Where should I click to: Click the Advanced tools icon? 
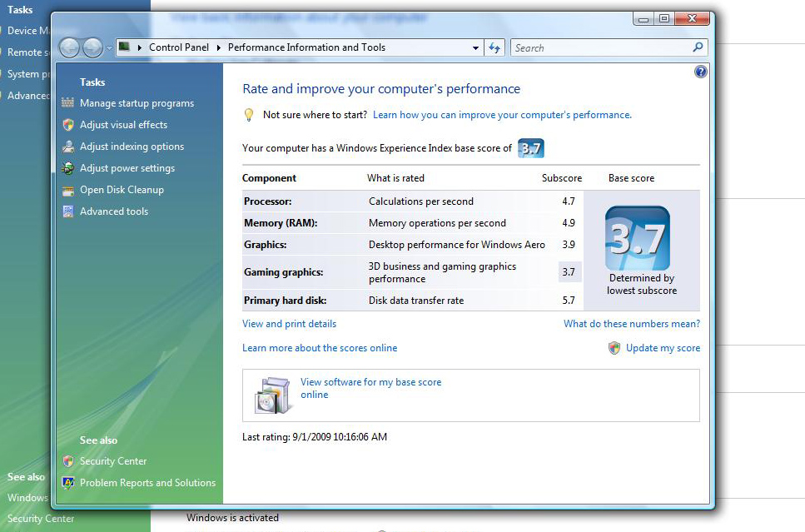[67, 211]
